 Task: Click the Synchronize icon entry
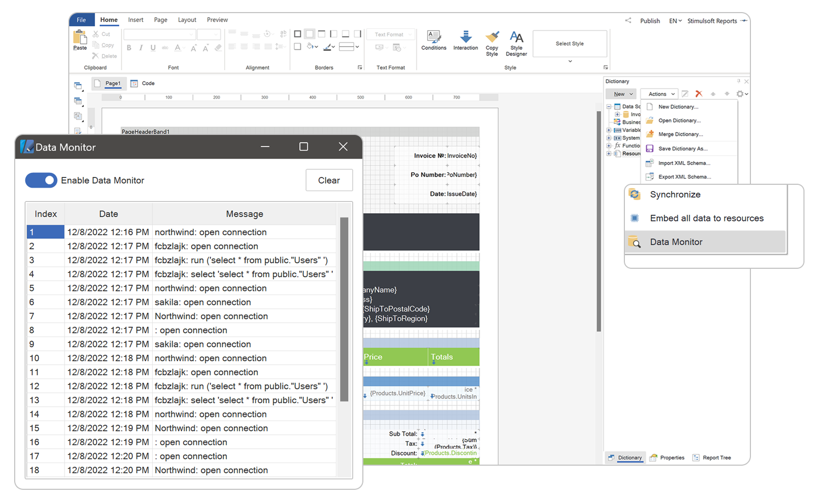click(634, 194)
